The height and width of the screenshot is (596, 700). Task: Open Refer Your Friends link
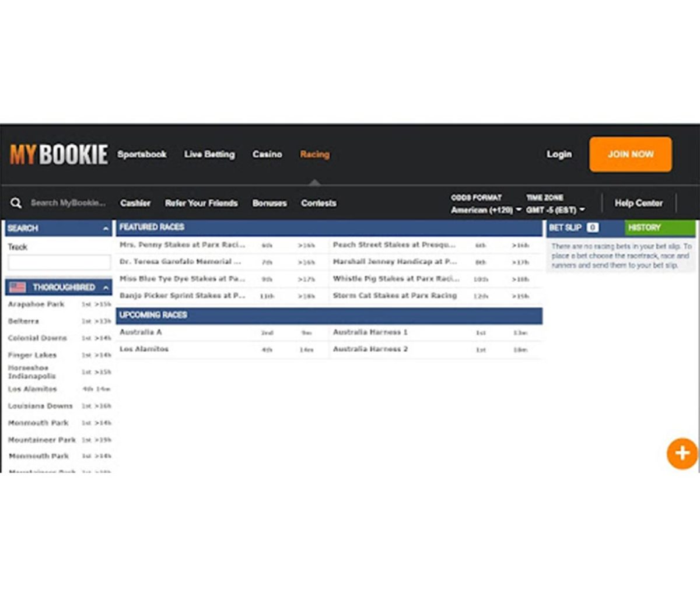[201, 203]
